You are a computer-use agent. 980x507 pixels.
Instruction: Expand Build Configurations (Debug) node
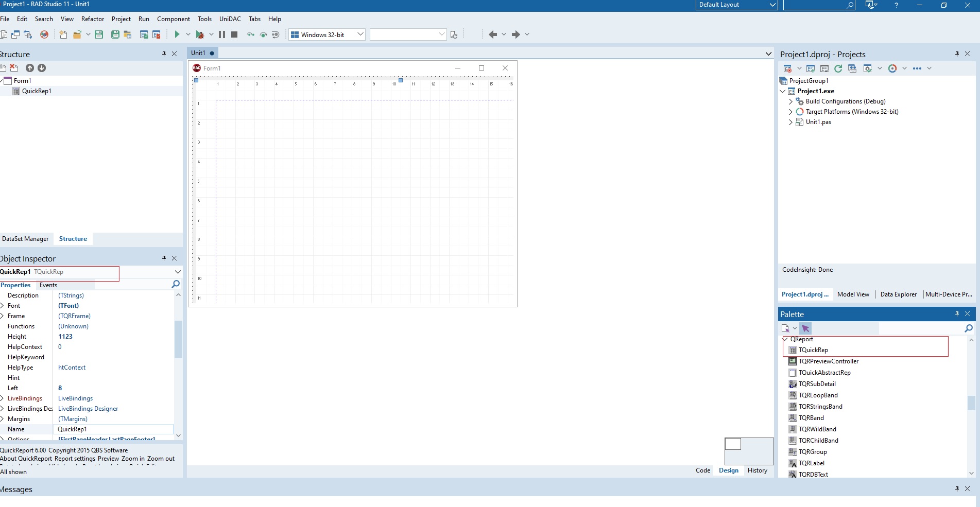[790, 101]
